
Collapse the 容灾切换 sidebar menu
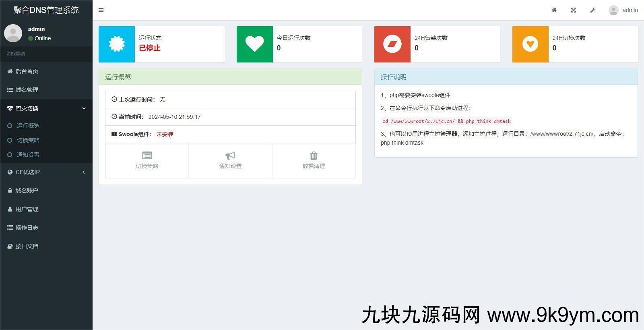pyautogui.click(x=46, y=108)
